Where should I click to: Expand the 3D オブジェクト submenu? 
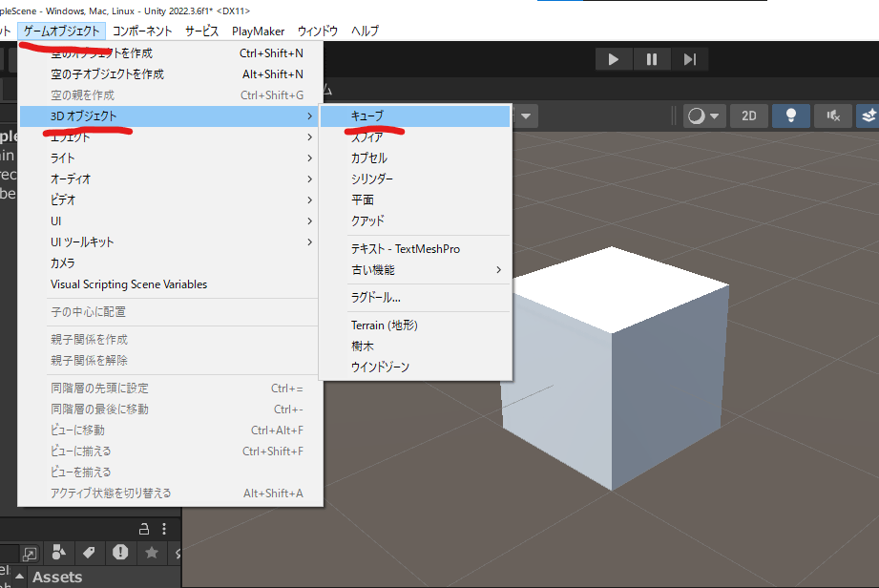coord(171,116)
